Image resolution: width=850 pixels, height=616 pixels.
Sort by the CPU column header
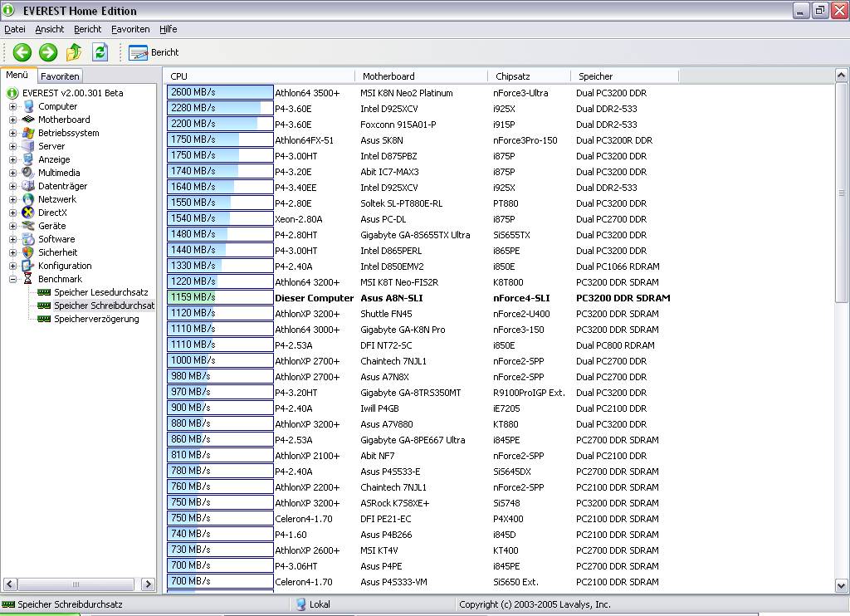pos(260,76)
